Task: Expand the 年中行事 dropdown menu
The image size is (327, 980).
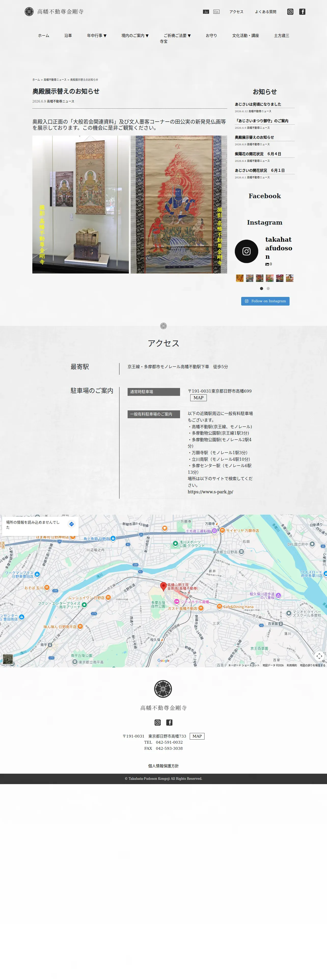Action: click(x=97, y=35)
